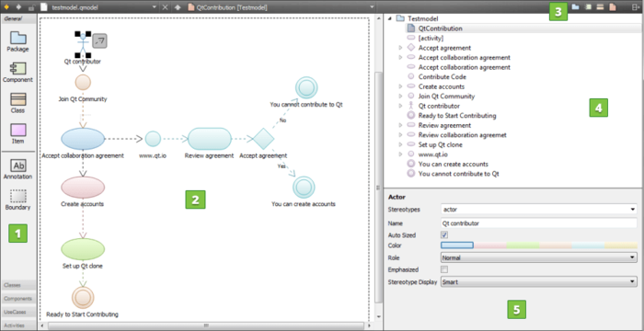Toggle the Auto Sized checkbox
Screen dimensions: 644x331
444,235
